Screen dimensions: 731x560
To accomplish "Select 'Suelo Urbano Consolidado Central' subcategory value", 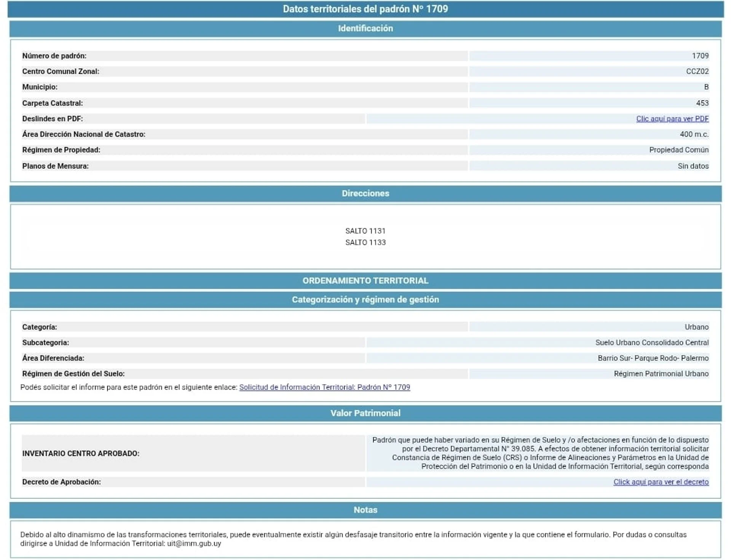I will [651, 342].
